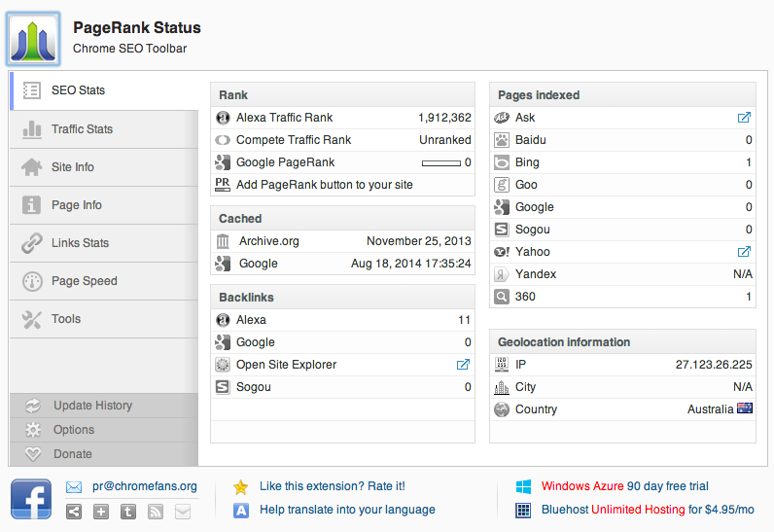Screen dimensions: 774x532
Task: Click the Tumblr icon in footer
Action: point(128,512)
